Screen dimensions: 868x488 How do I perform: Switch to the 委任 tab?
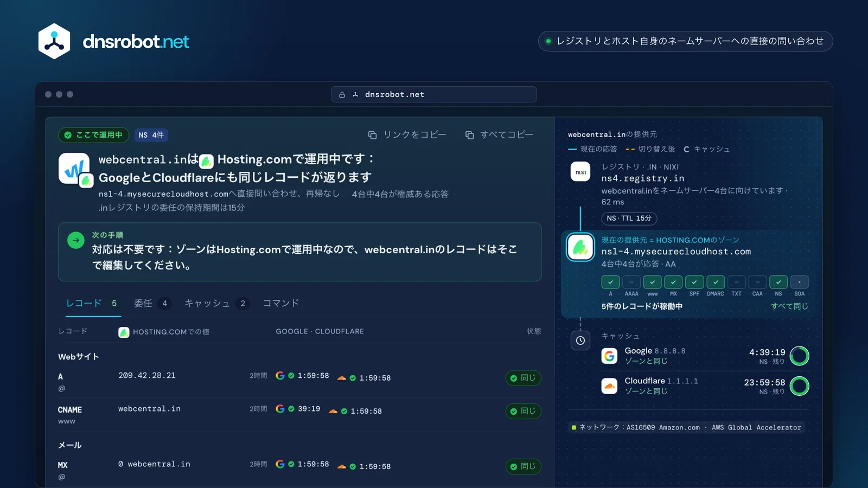tap(152, 304)
